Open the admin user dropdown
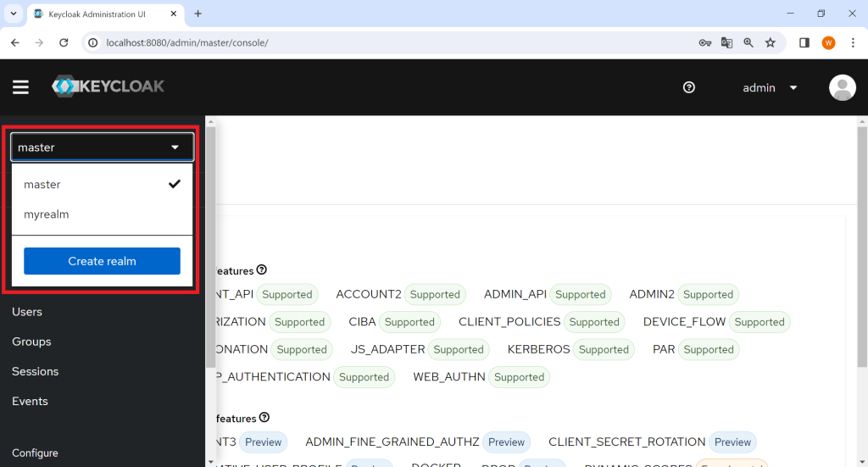The image size is (868, 467). [770, 87]
